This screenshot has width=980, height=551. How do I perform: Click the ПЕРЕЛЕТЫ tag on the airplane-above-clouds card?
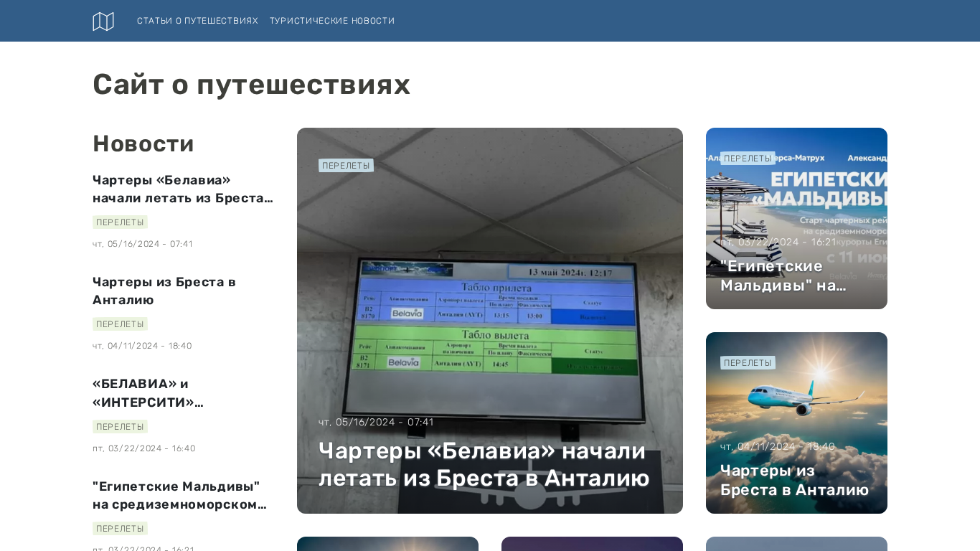coord(748,363)
